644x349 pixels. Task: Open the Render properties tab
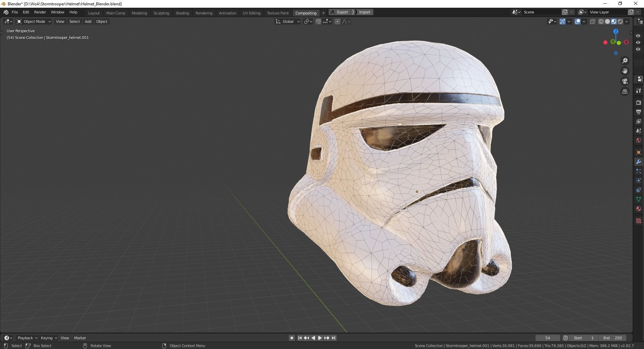(639, 102)
